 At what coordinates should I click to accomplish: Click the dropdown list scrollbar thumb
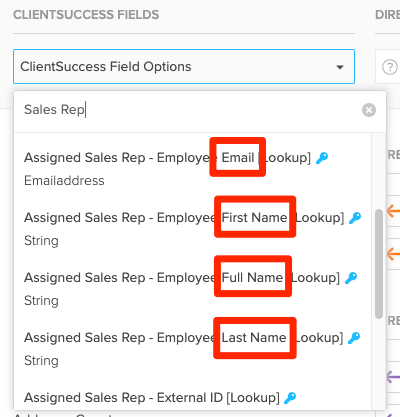pyautogui.click(x=379, y=264)
